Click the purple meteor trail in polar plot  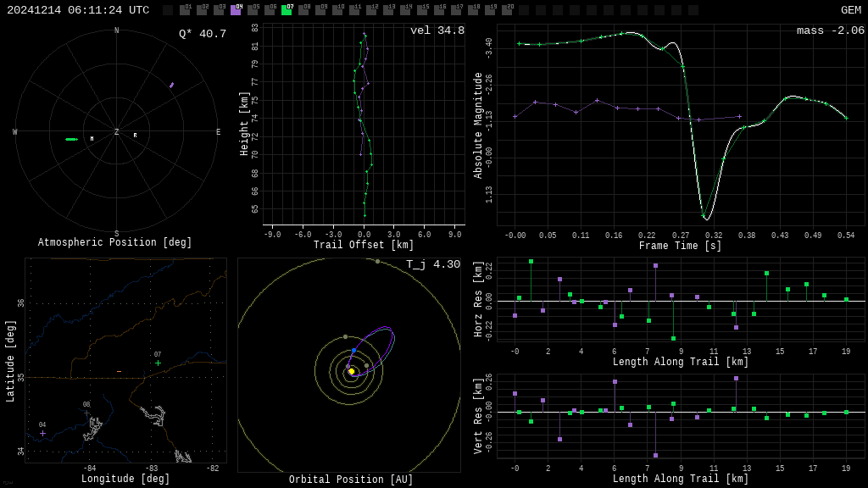point(171,85)
